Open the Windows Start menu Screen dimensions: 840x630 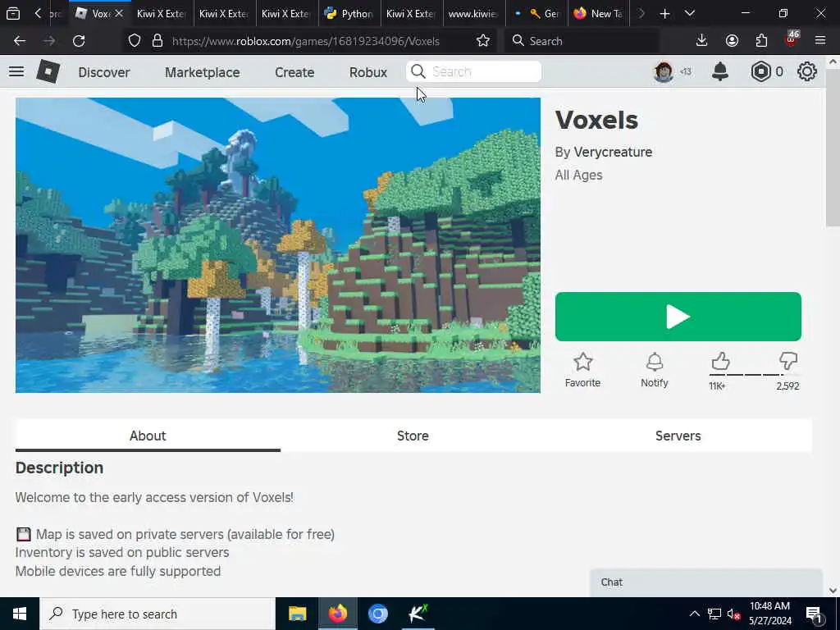coord(20,614)
